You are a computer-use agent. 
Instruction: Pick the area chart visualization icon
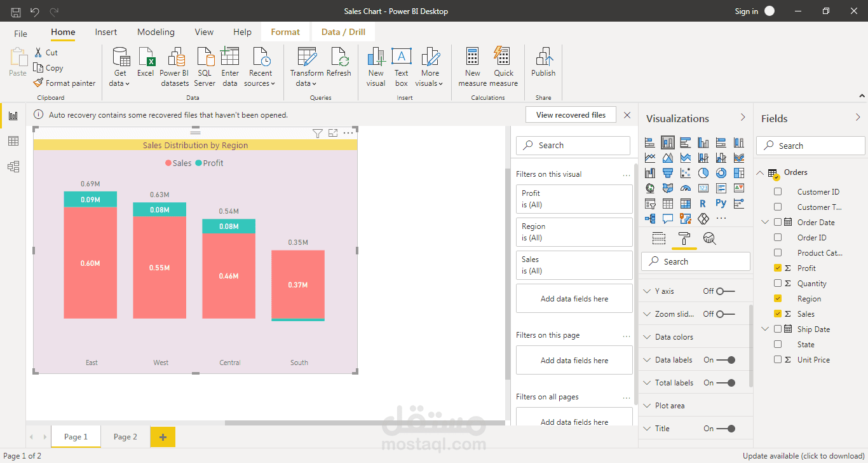point(668,157)
